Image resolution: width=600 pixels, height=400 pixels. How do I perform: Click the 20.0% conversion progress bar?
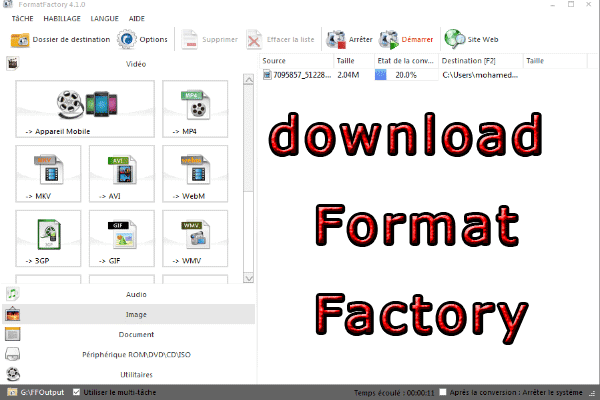406,75
